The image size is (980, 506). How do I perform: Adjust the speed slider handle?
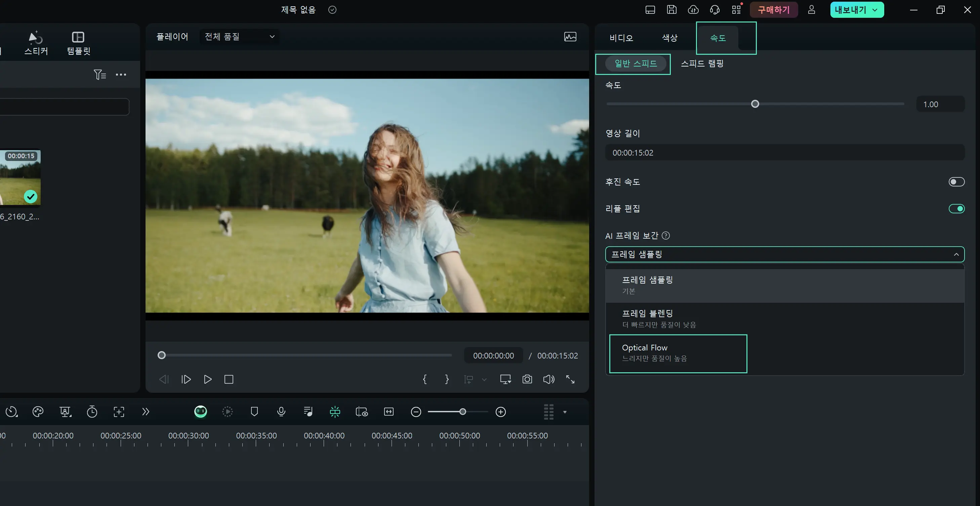coord(755,104)
